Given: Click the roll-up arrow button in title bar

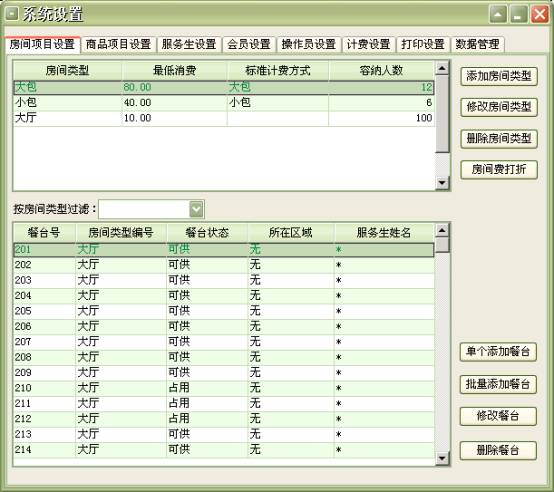Looking at the screenshot, I should coord(498,14).
